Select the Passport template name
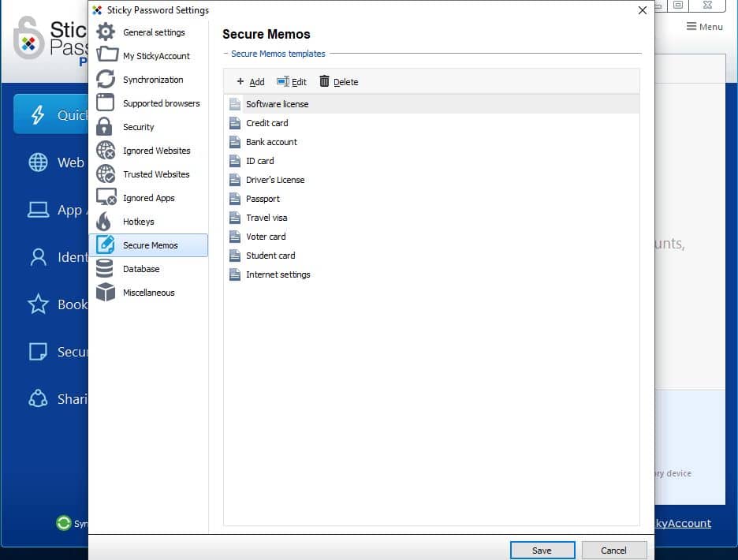 pos(263,199)
